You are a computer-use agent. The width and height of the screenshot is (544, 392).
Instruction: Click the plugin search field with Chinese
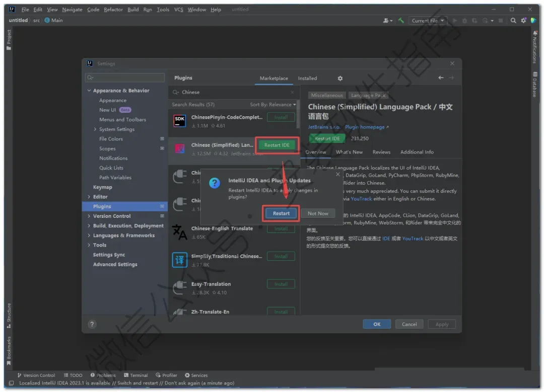pyautogui.click(x=234, y=92)
